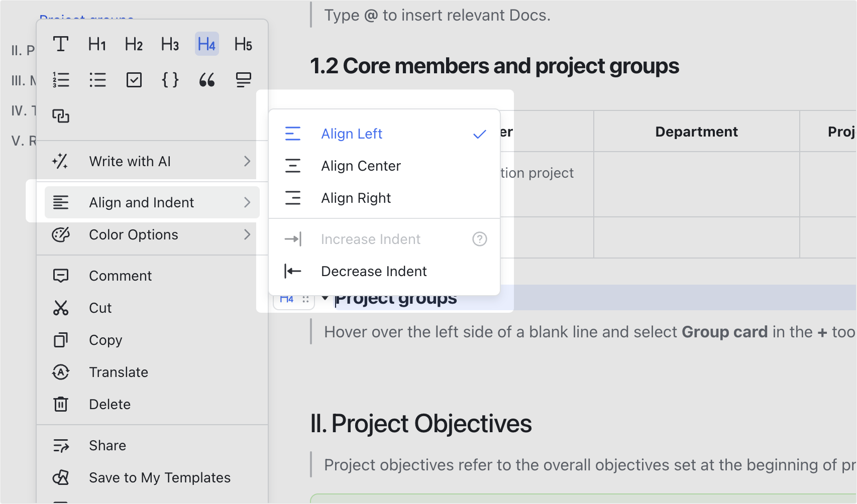Collapse the Project groups heading triangle
The height and width of the screenshot is (504, 857).
(325, 298)
